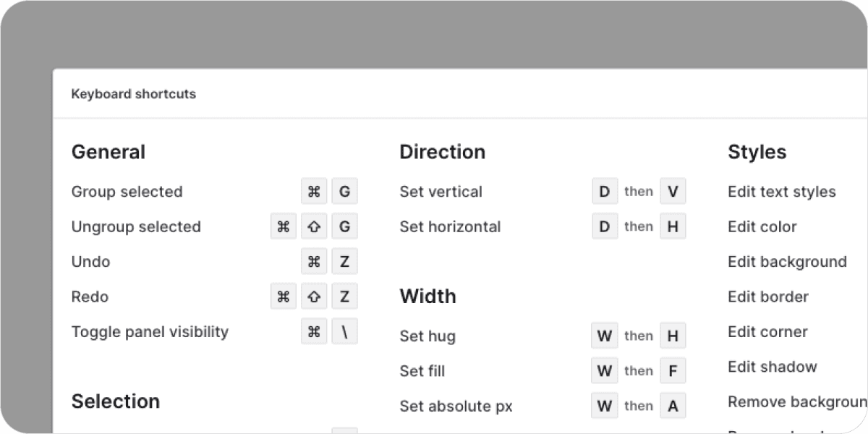Image resolution: width=868 pixels, height=434 pixels.
Task: Open the Edit text styles entry
Action: point(782,192)
